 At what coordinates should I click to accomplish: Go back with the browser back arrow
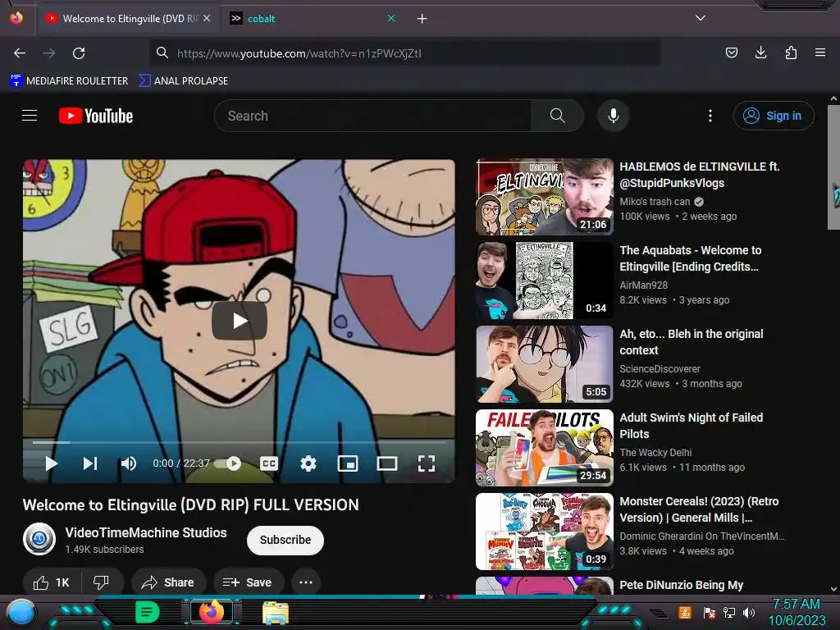20,53
